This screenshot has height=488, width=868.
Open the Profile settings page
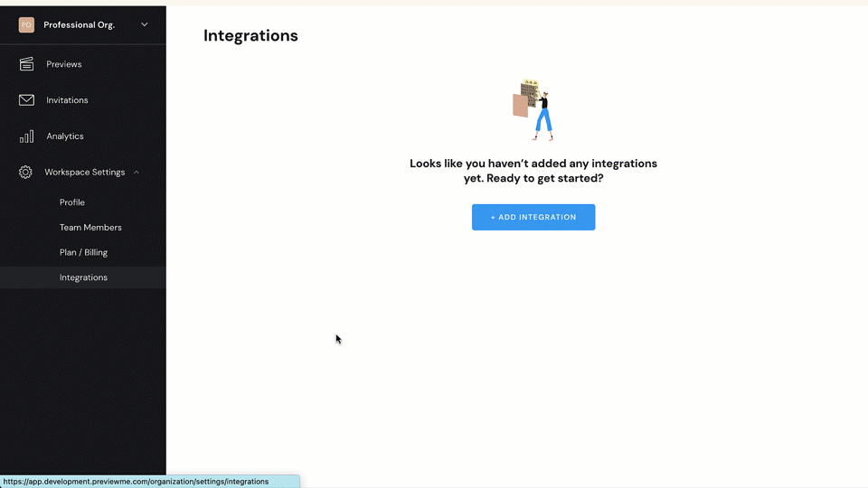pyautogui.click(x=72, y=202)
